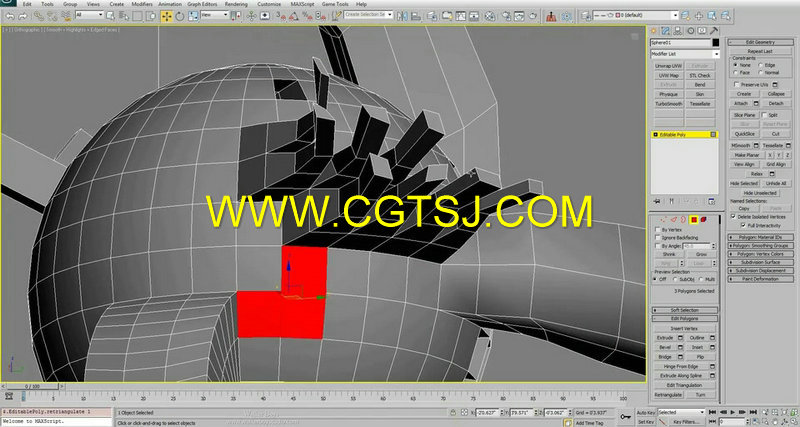Open Select by Name dialog icon
The image size is (800, 427).
124,16
